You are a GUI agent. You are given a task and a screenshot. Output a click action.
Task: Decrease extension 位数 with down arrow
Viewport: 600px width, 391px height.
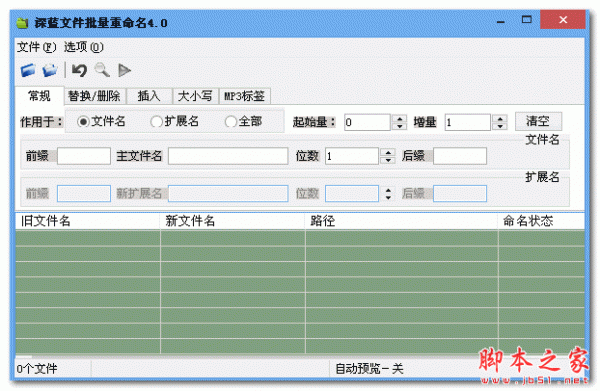point(388,197)
